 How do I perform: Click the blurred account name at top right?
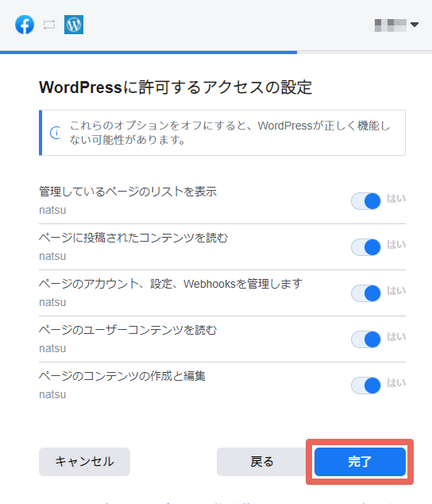point(390,25)
